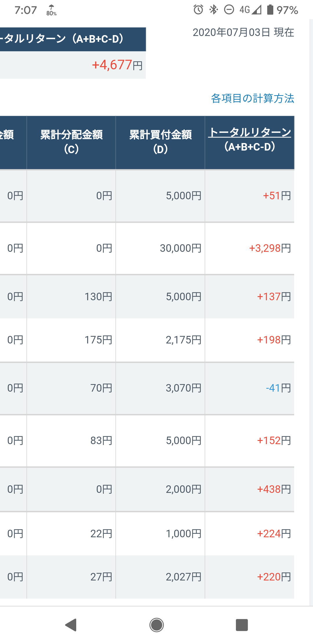Tap the 2020年07月03日 現在 date text
This screenshot has width=313, height=644.
pos(243,32)
